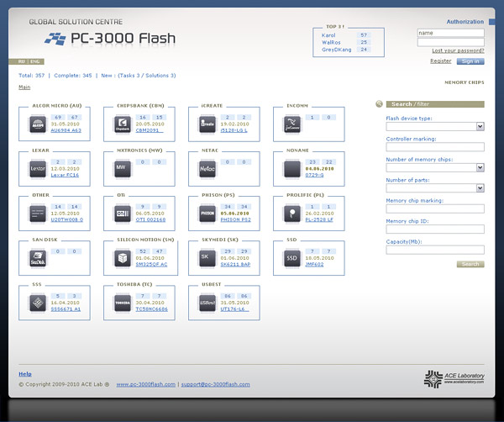Click the Chipsbank controller chip icon

(123, 125)
